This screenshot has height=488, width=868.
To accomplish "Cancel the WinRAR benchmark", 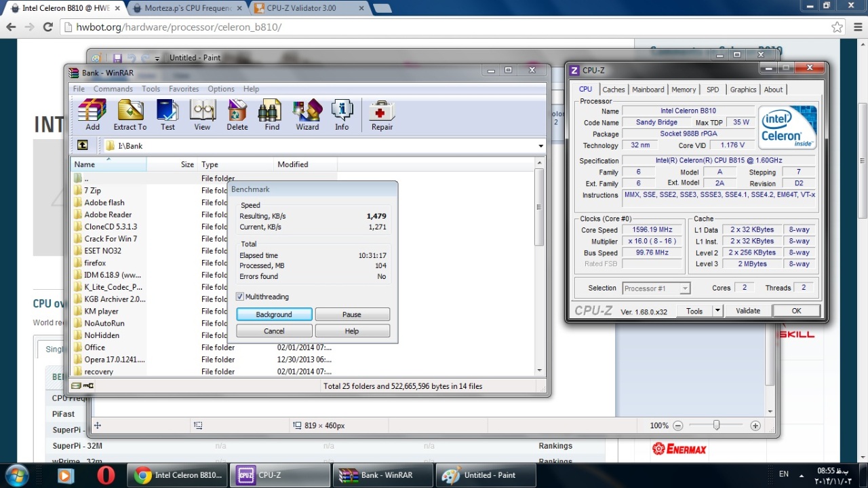I will coord(274,331).
